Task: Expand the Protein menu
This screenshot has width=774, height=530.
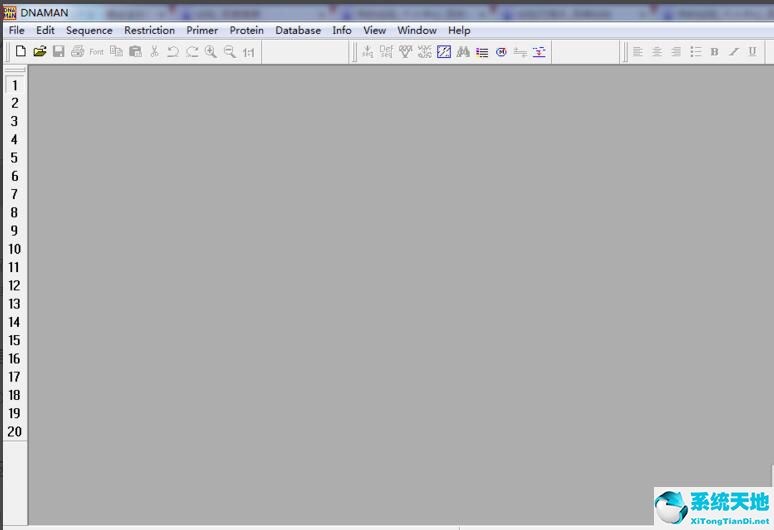Action: point(247,30)
